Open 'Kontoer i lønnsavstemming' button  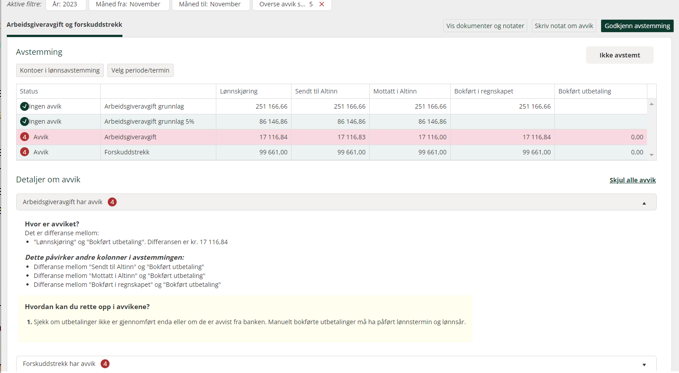point(60,70)
